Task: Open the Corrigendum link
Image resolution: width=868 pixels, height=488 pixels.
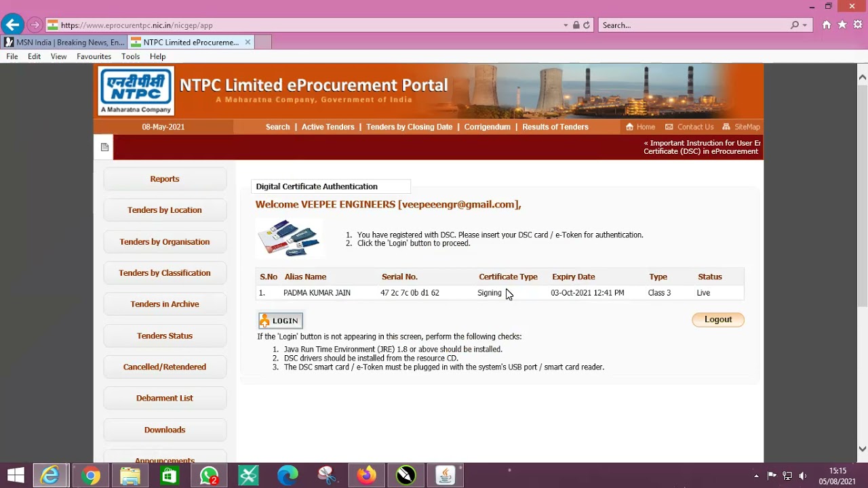Action: click(x=487, y=127)
